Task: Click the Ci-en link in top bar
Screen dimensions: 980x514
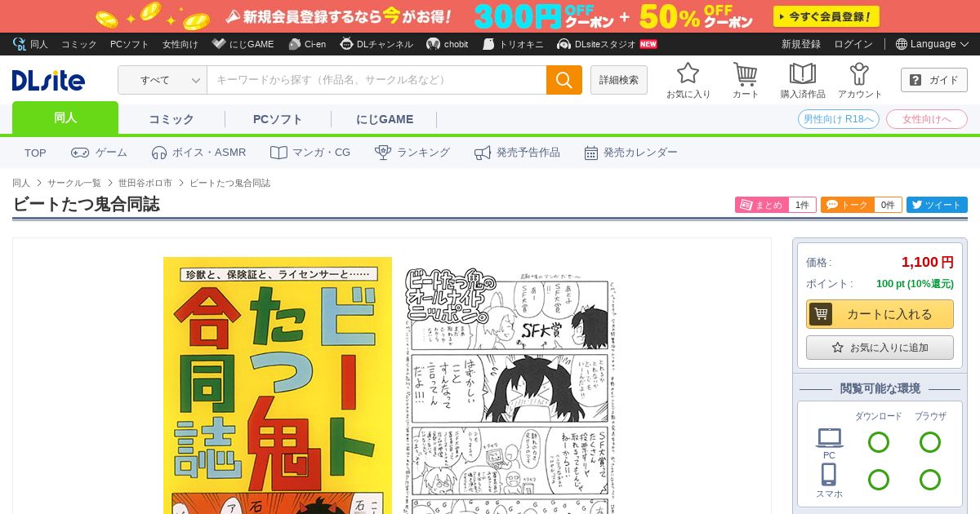Action: [307, 44]
